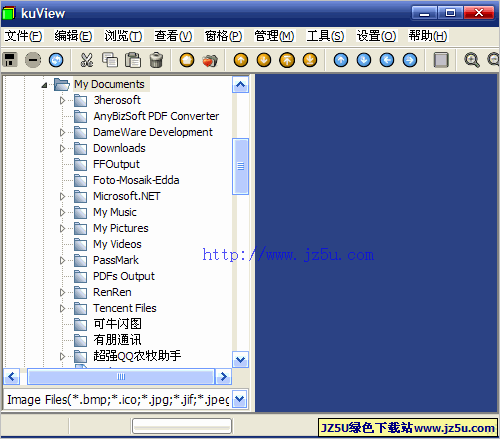This screenshot has width=500, height=439.
Task: Click the dark blue image preview pane
Action: click(x=376, y=243)
